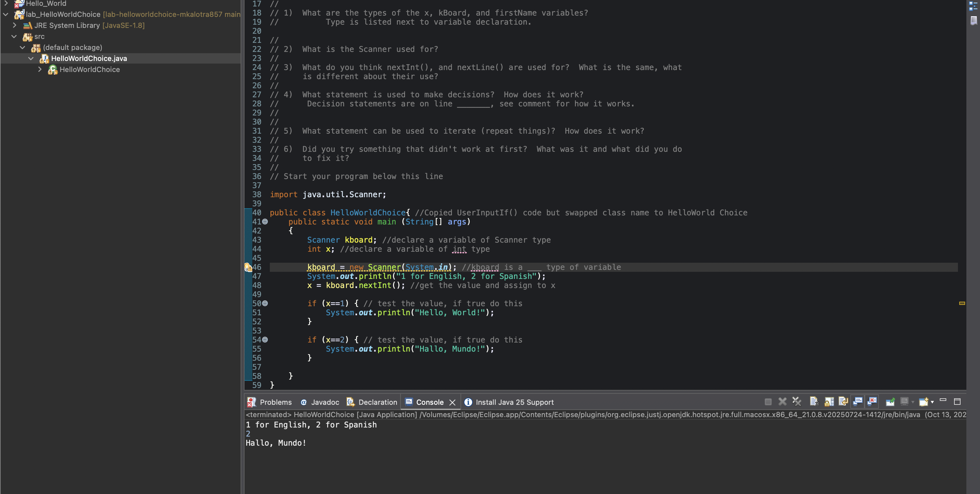Expand the JRE System Library node
The image size is (980, 494).
(15, 25)
